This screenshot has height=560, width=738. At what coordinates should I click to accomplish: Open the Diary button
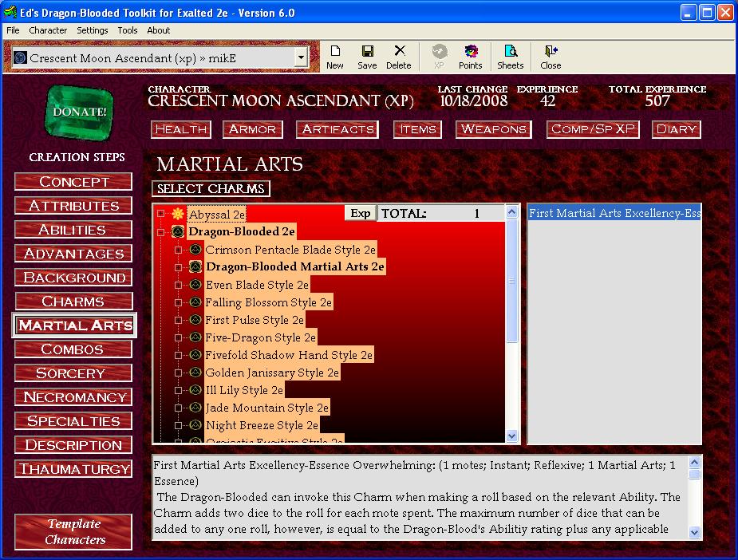[x=677, y=129]
